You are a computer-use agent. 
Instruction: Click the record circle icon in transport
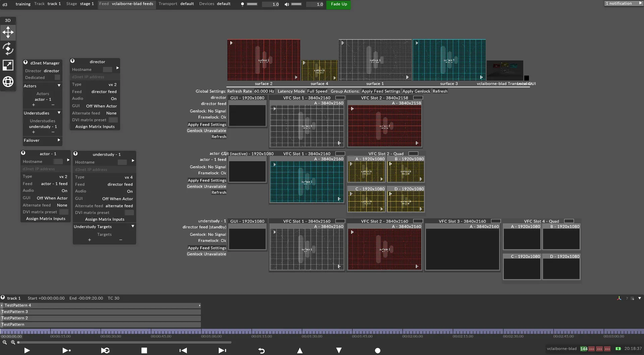(x=378, y=350)
